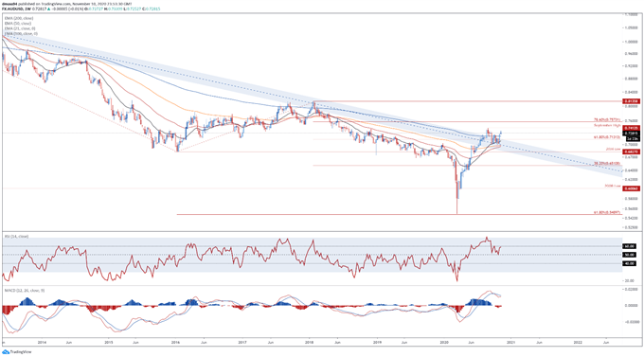This screenshot has width=644, height=357.
Task: Click the 0.6827 red price label
Action: click(x=631, y=152)
